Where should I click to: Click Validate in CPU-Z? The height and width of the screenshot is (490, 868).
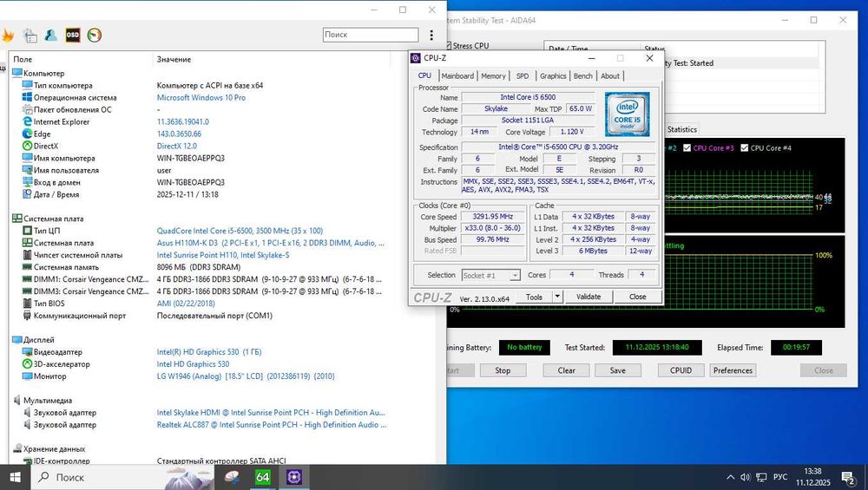(589, 297)
